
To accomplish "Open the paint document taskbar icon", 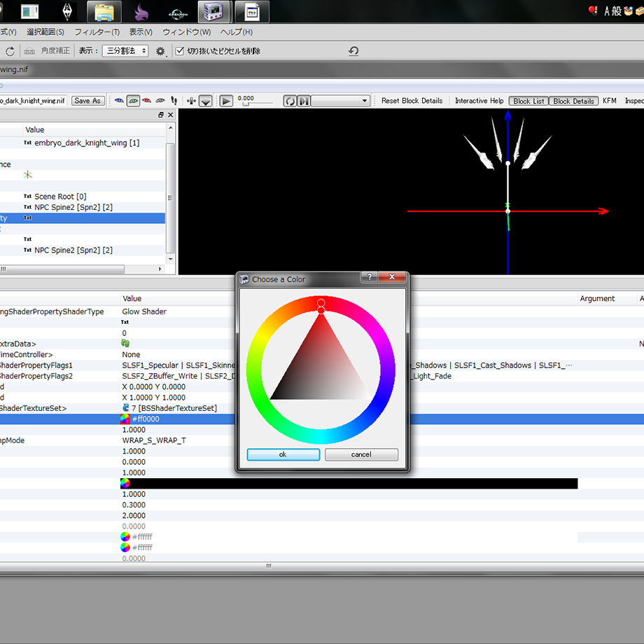I will 252,11.
